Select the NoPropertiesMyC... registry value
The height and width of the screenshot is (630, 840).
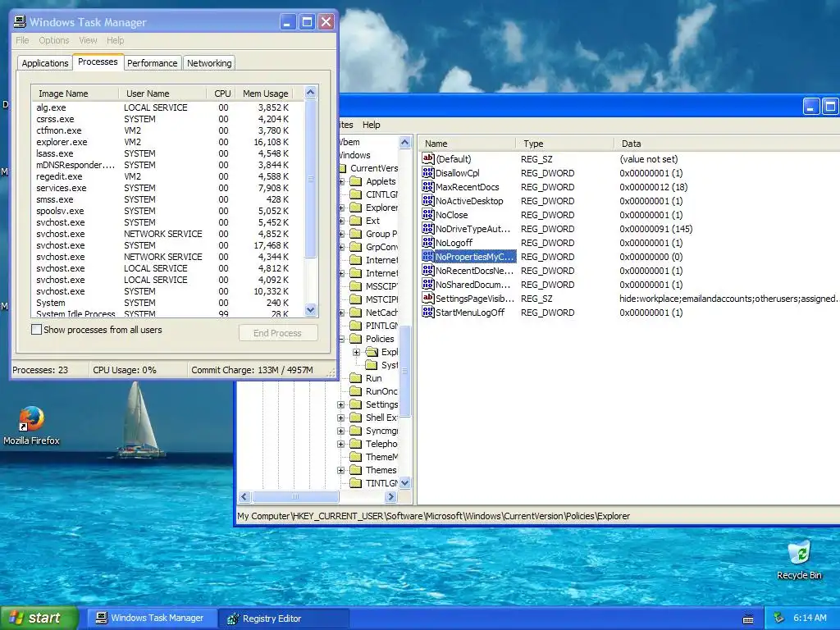coord(475,257)
